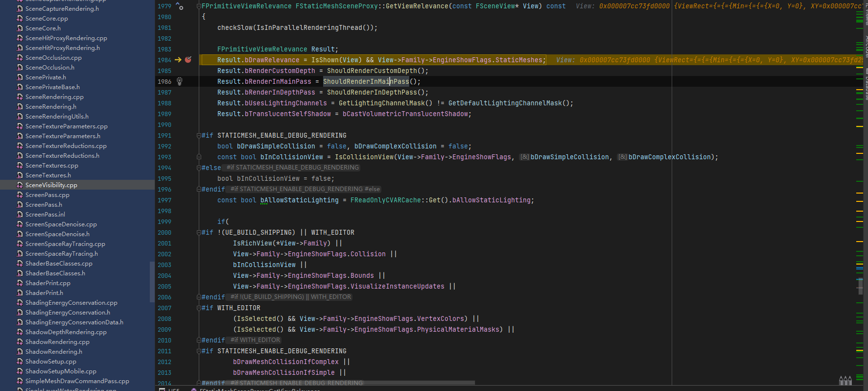Toggle the #endif fold marker on line 2010
Viewport: 868px width, 391px height.
pyautogui.click(x=199, y=340)
